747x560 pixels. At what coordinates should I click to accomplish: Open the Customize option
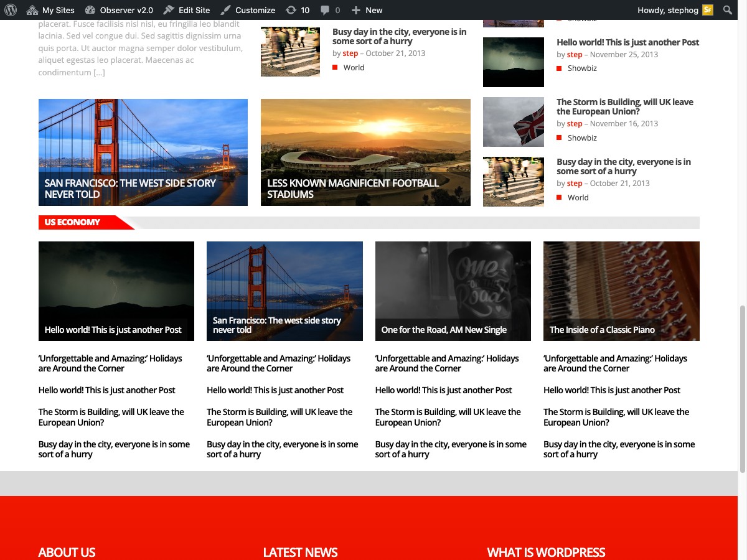pyautogui.click(x=248, y=10)
